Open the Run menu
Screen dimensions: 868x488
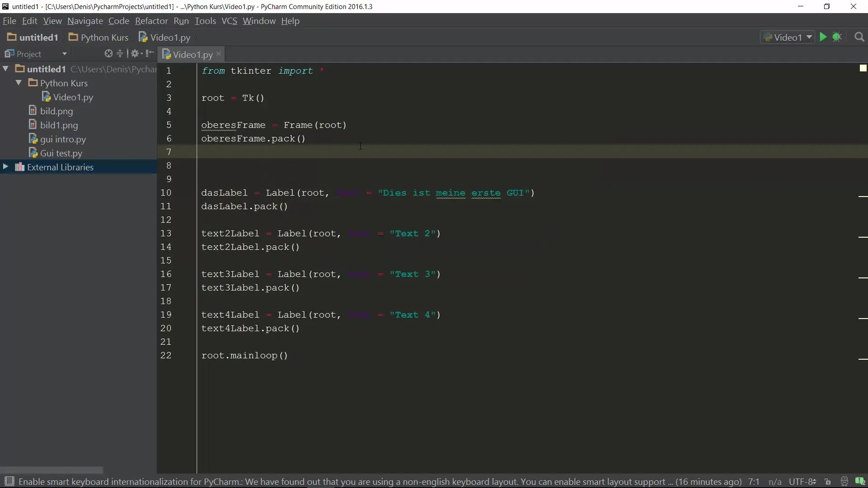181,21
